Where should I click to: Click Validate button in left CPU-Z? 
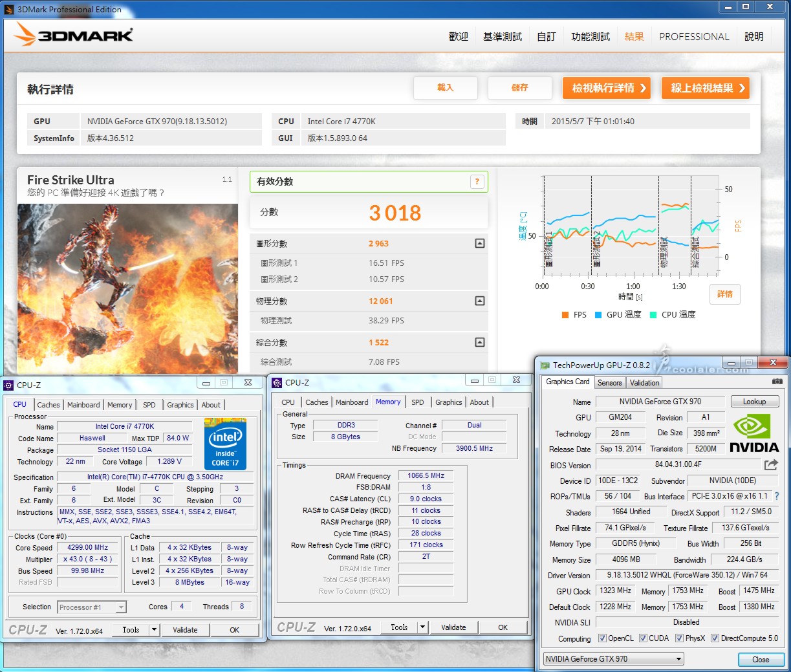[x=186, y=629]
